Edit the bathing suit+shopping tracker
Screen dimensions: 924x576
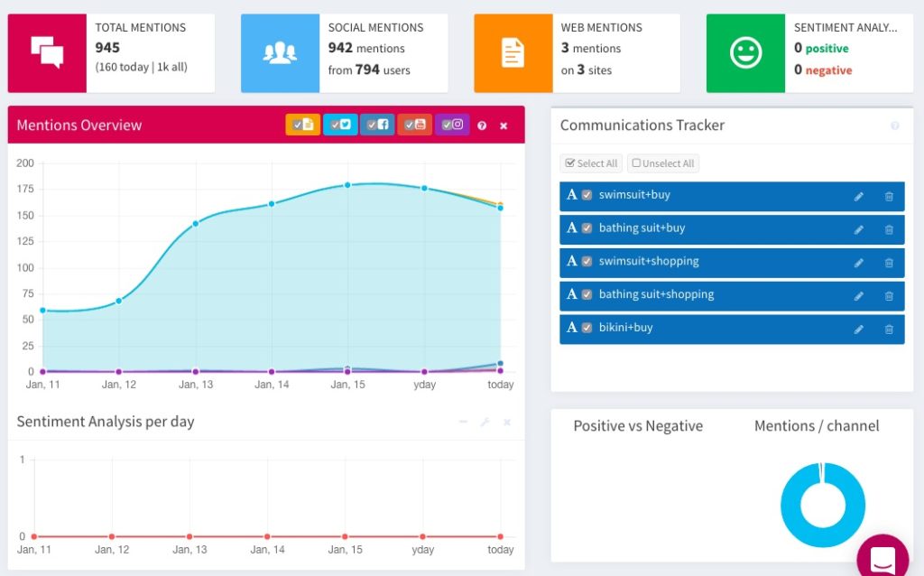(859, 296)
